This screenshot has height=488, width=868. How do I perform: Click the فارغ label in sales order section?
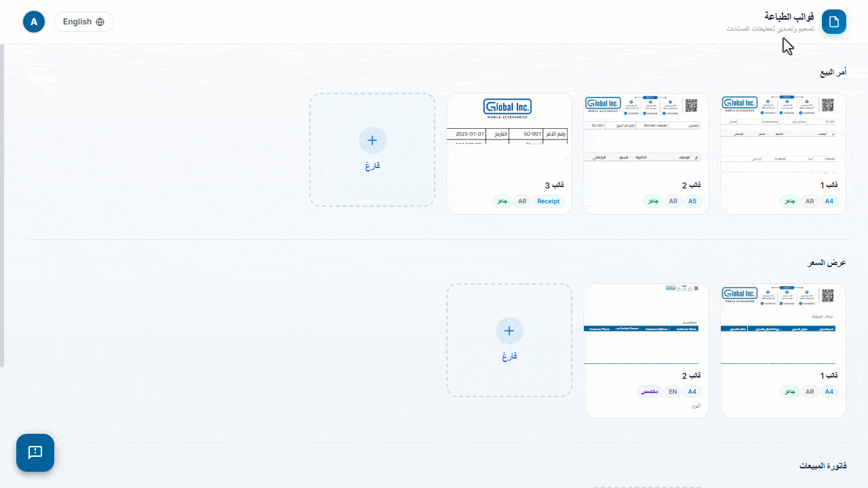pos(372,165)
